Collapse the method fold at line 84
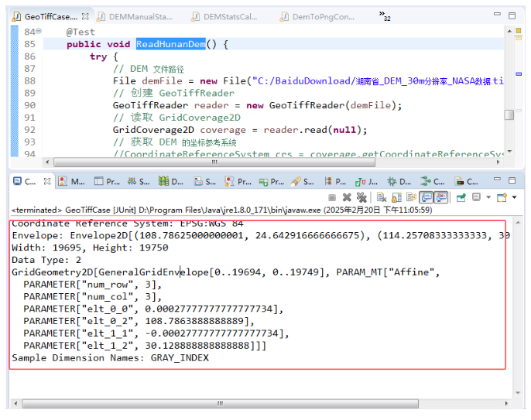 (39, 31)
